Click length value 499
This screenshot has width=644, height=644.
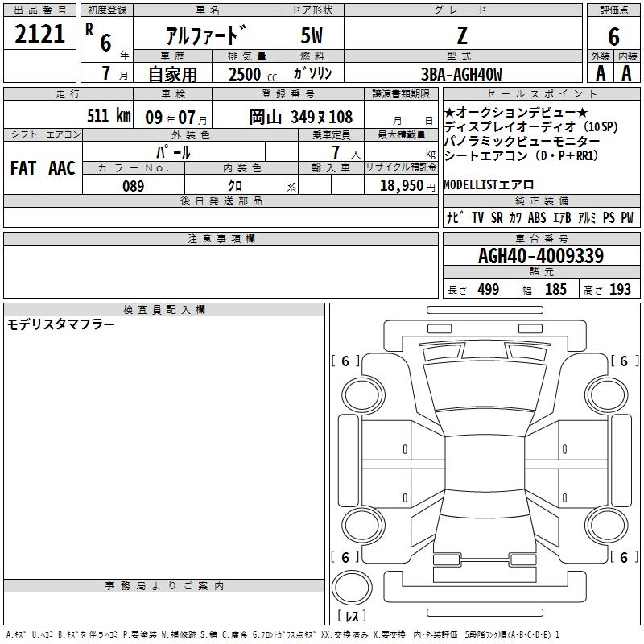click(489, 289)
